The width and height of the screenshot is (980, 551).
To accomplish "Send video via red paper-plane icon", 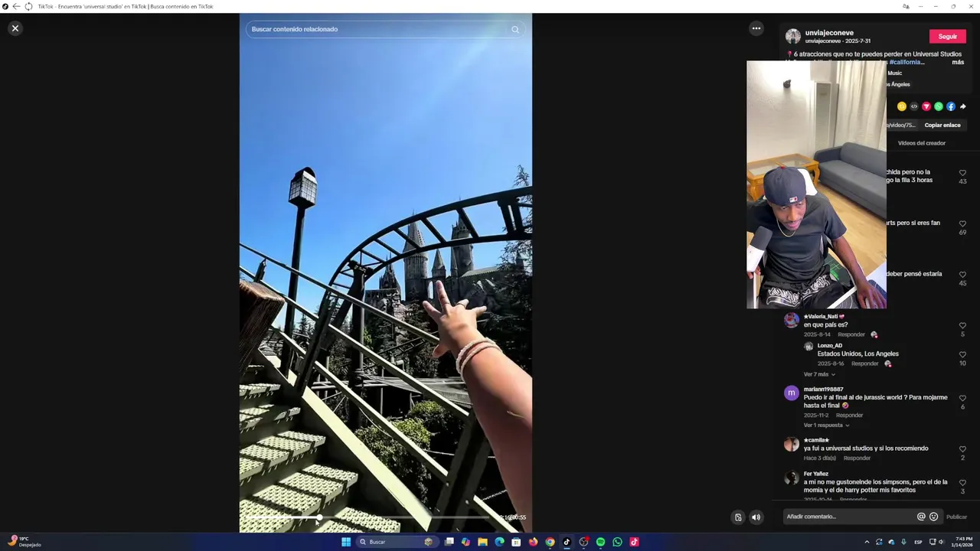I will click(x=926, y=106).
